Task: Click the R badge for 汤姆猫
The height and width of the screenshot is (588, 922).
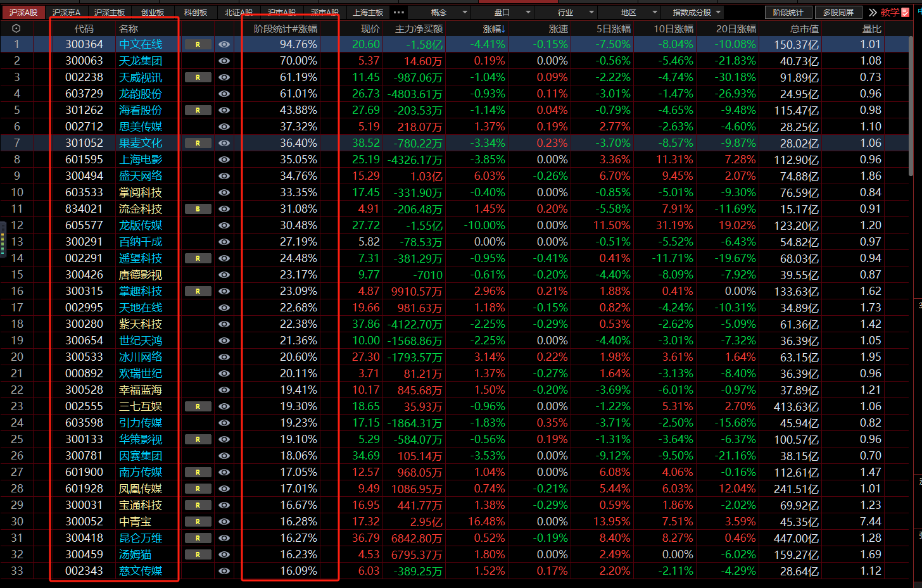Action: click(x=198, y=554)
